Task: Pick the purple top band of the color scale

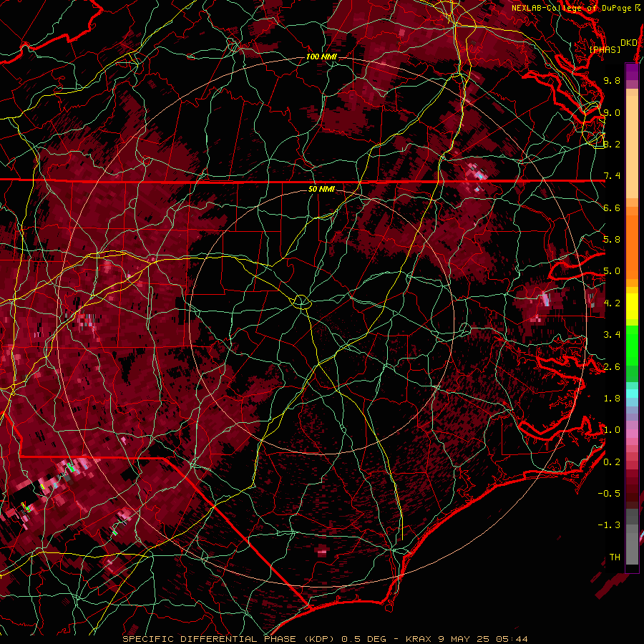Action: (632, 72)
